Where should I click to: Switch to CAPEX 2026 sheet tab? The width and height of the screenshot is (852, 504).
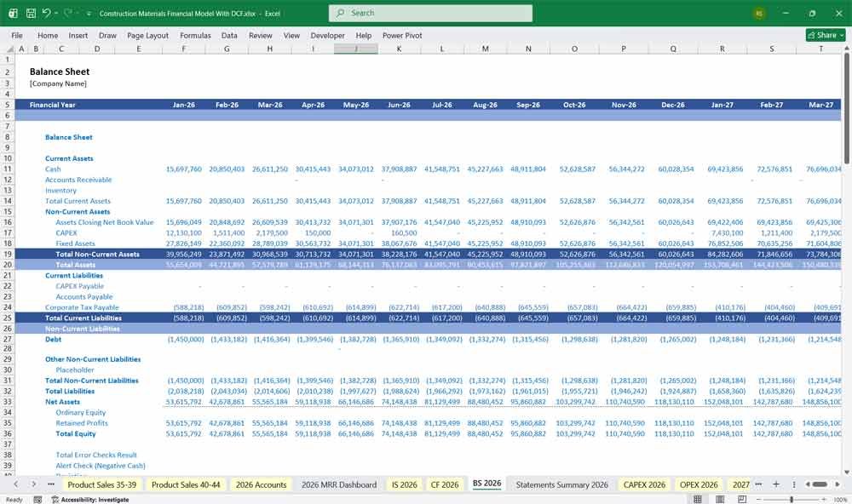click(644, 484)
